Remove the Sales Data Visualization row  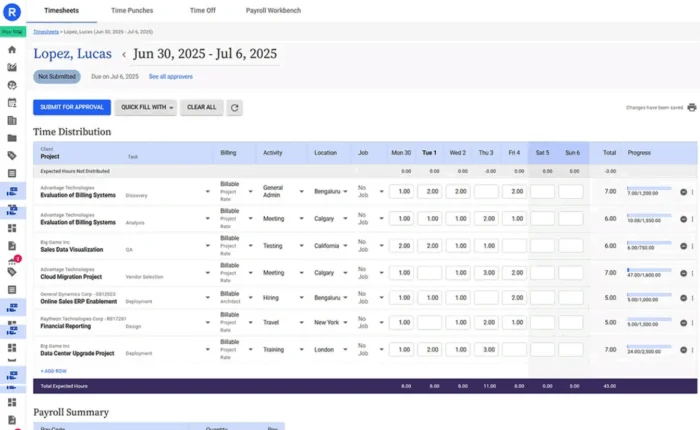click(x=683, y=246)
